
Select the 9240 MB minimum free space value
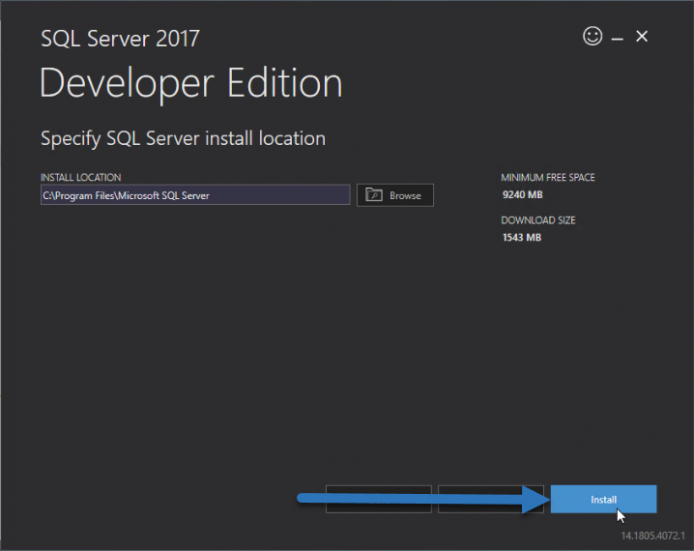[x=522, y=195]
